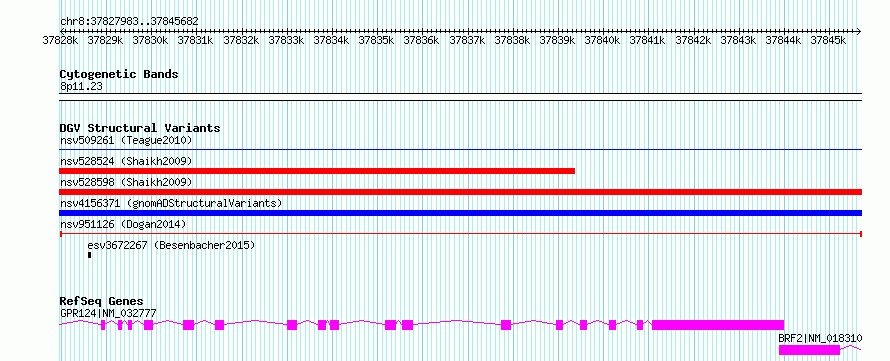The image size is (890, 361).
Task: Click the chr8:37827983..37845682 coordinate label
Action: [x=129, y=21]
